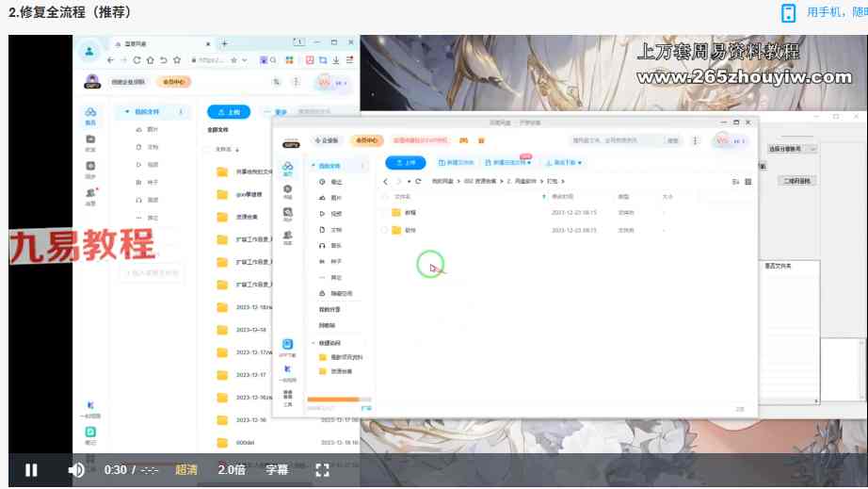Select 图片 category in front window sidebar
868x489 pixels.
pyautogui.click(x=335, y=198)
